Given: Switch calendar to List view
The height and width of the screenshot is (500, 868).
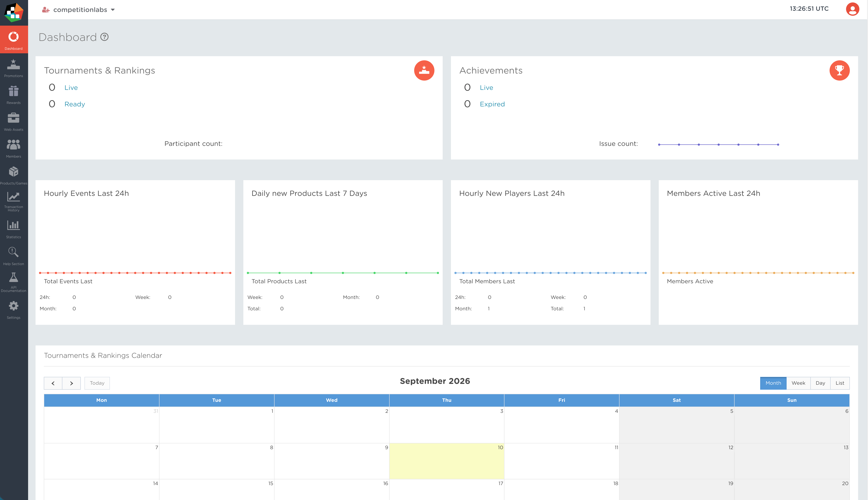Looking at the screenshot, I should click(x=840, y=383).
